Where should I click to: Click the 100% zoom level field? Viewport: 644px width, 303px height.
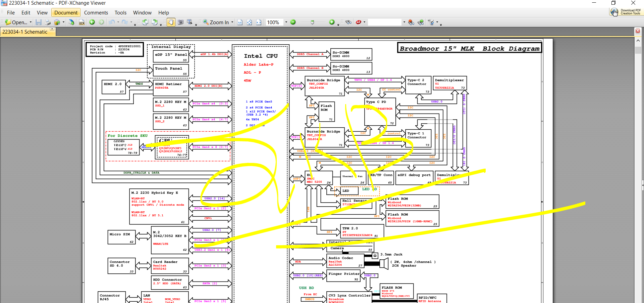click(274, 22)
